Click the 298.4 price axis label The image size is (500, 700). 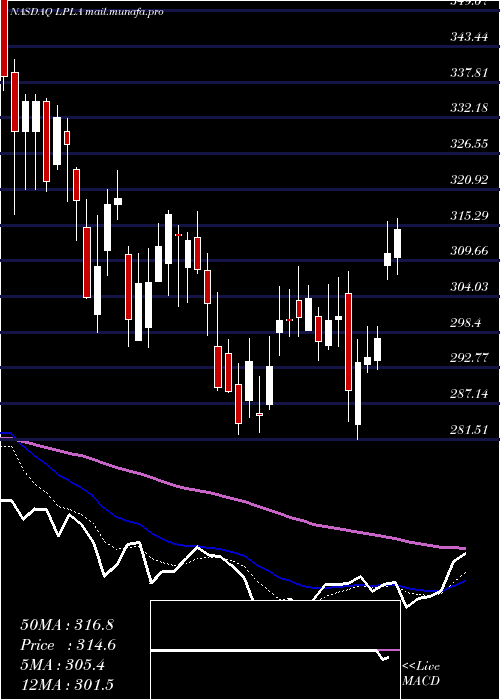click(x=465, y=322)
